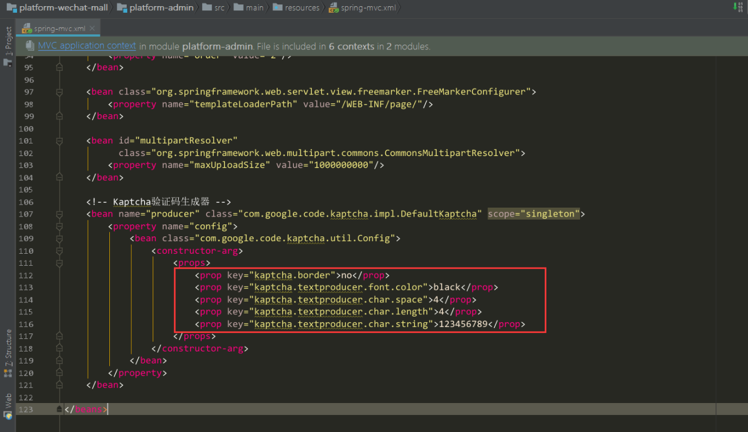Click fold end marker at line 104
Viewport: 748px width, 432px height.
tap(59, 177)
